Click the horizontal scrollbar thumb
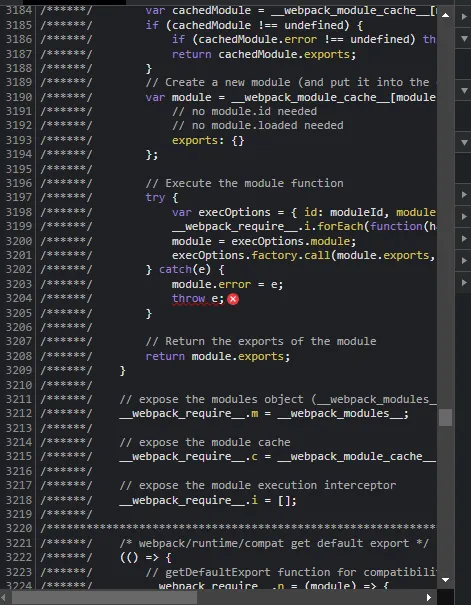This screenshot has height=605, width=471. pyautogui.click(x=104, y=598)
